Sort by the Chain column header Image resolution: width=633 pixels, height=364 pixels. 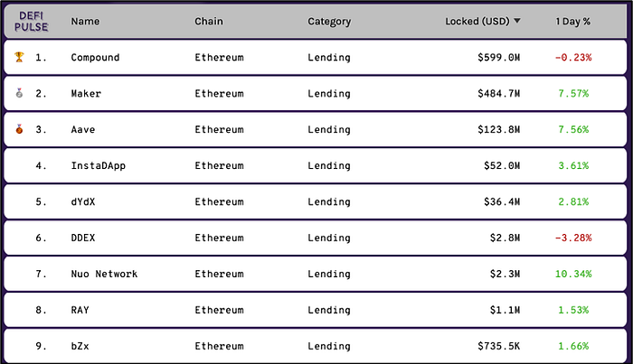tap(209, 22)
